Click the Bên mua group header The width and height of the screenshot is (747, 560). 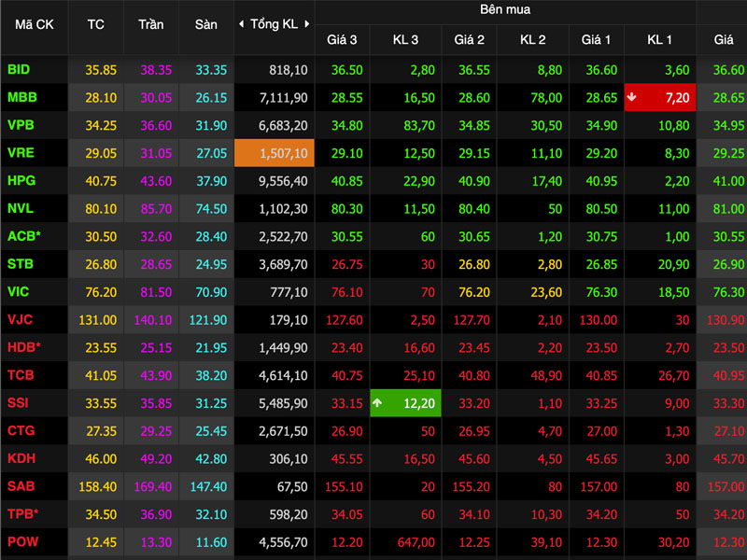coord(505,9)
